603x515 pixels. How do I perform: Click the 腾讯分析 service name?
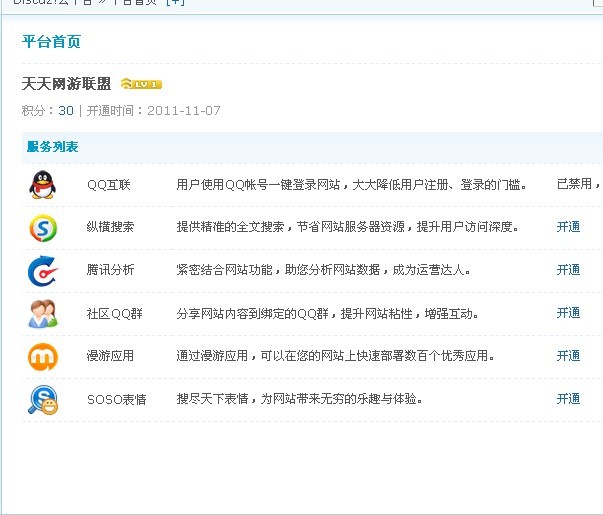(110, 270)
